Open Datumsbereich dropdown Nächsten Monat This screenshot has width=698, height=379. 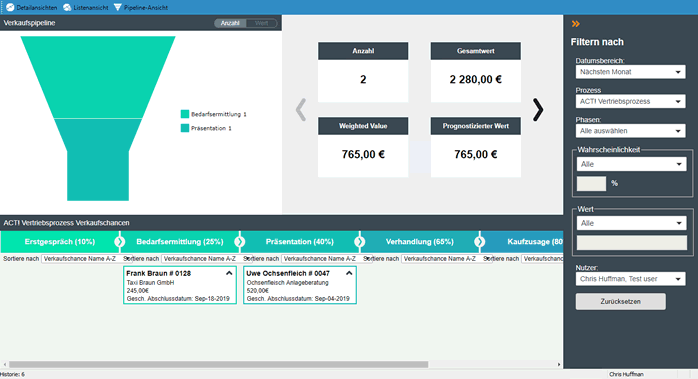tap(630, 72)
